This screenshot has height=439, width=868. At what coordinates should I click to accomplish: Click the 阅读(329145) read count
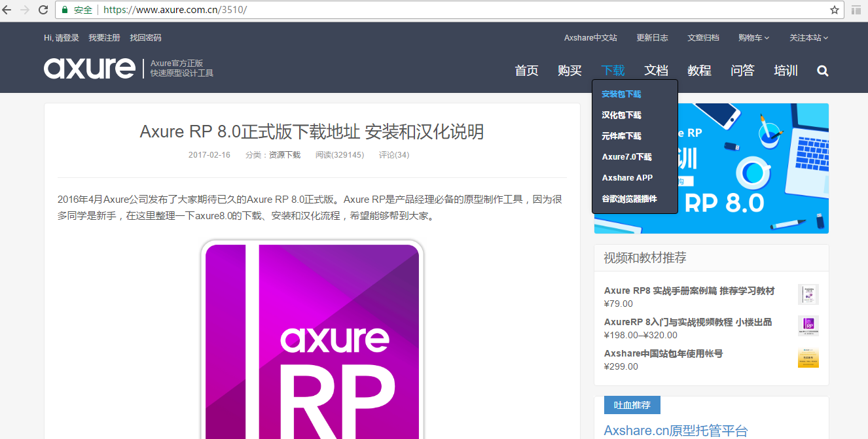pyautogui.click(x=340, y=155)
